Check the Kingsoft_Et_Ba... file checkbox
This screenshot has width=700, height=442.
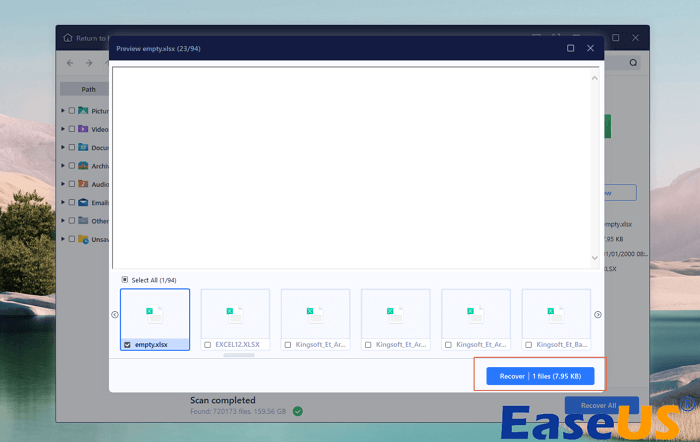pos(529,345)
